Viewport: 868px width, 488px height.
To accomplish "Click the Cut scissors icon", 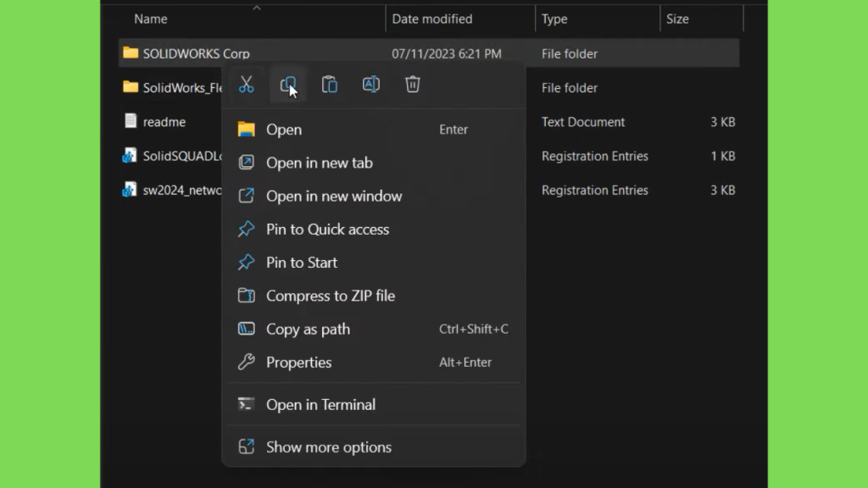I will tap(247, 85).
